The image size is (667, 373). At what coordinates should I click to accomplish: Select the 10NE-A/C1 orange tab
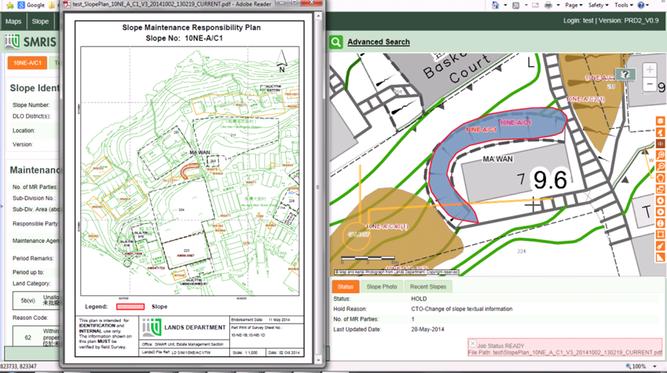pyautogui.click(x=27, y=63)
